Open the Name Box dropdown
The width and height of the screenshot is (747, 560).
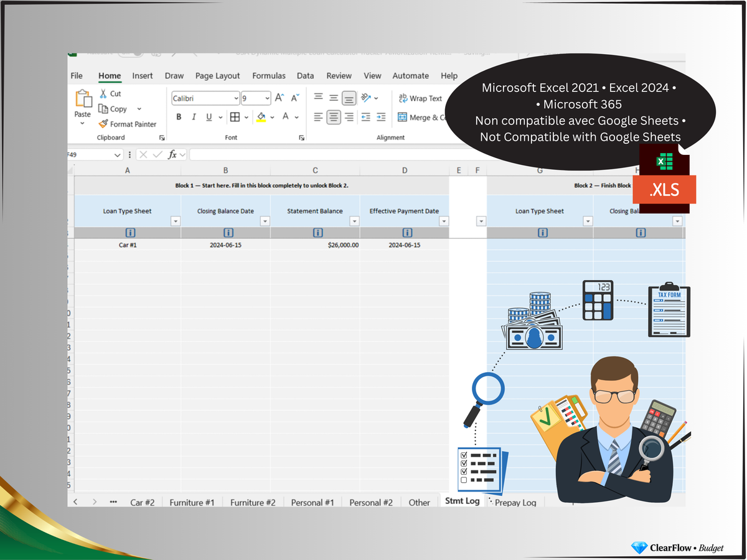click(118, 155)
